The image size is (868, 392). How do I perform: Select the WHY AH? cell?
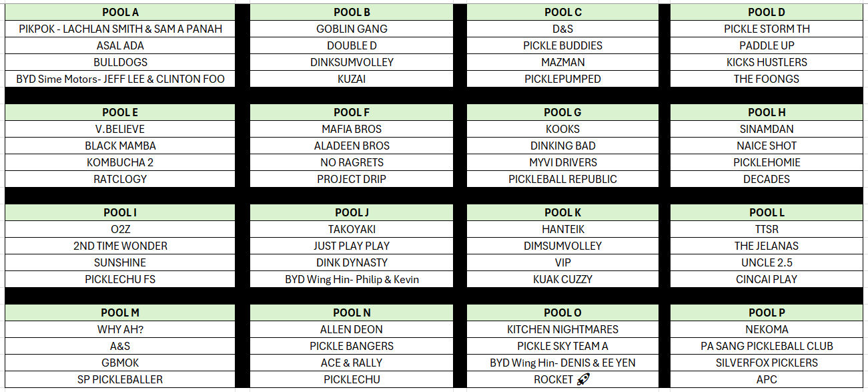tap(120, 329)
